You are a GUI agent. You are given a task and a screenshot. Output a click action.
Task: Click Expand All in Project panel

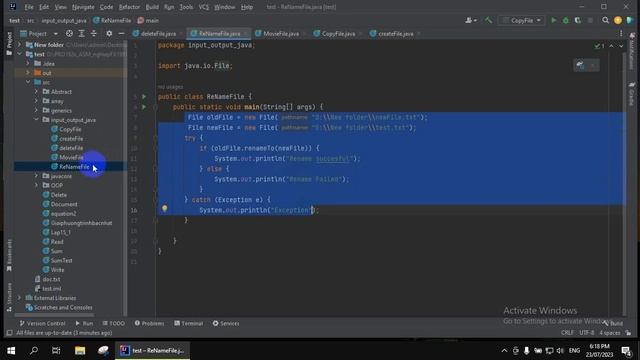[82, 33]
